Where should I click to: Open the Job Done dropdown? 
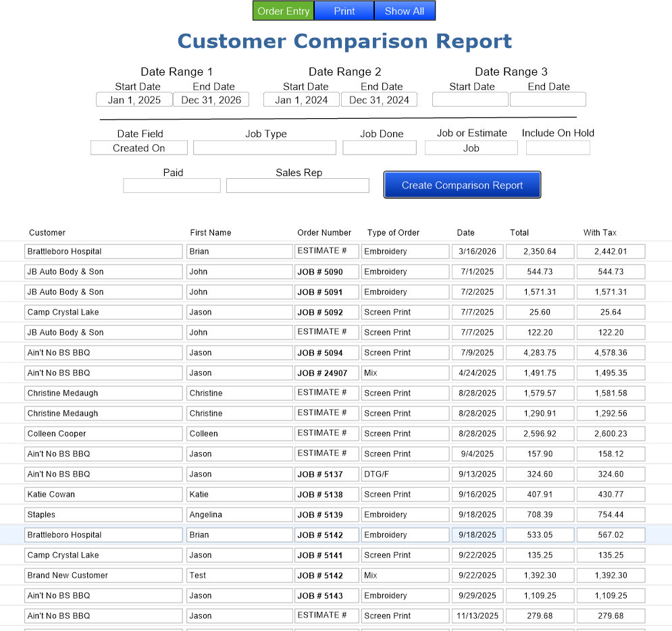(379, 147)
